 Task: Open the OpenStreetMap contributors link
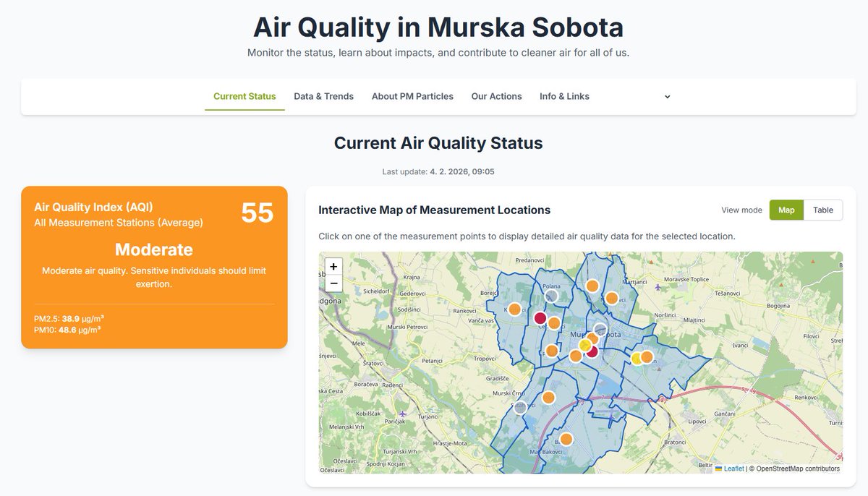coord(798,469)
